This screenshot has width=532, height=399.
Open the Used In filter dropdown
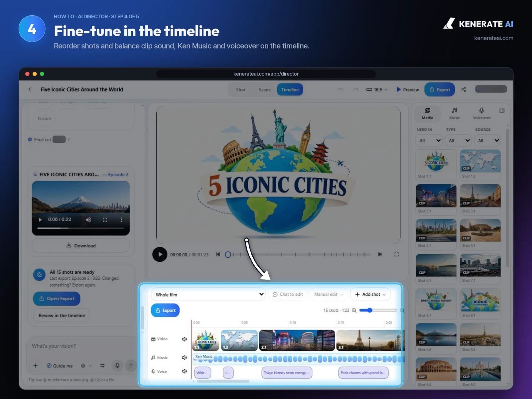tap(429, 140)
